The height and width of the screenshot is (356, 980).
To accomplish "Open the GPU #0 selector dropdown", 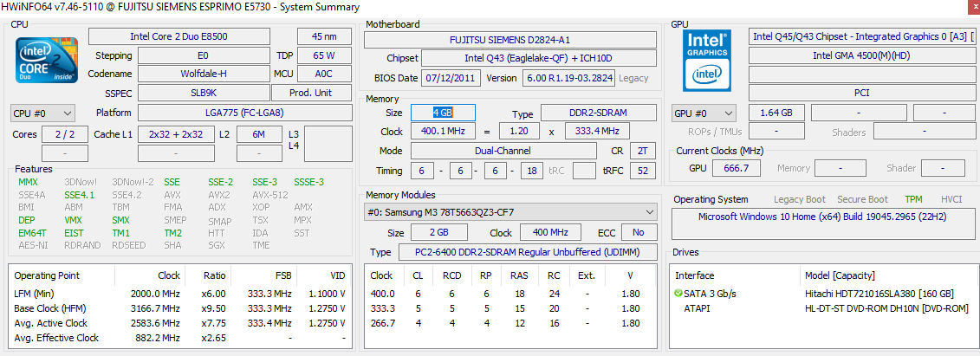I will pos(704,113).
